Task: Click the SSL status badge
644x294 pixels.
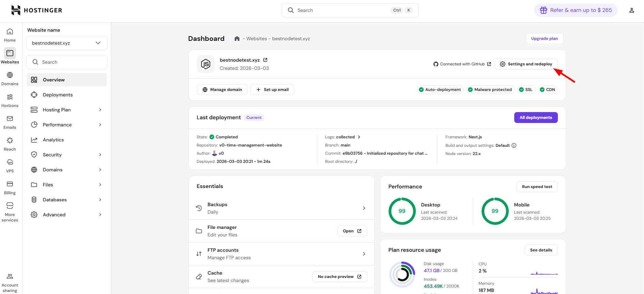Action: tap(526, 90)
